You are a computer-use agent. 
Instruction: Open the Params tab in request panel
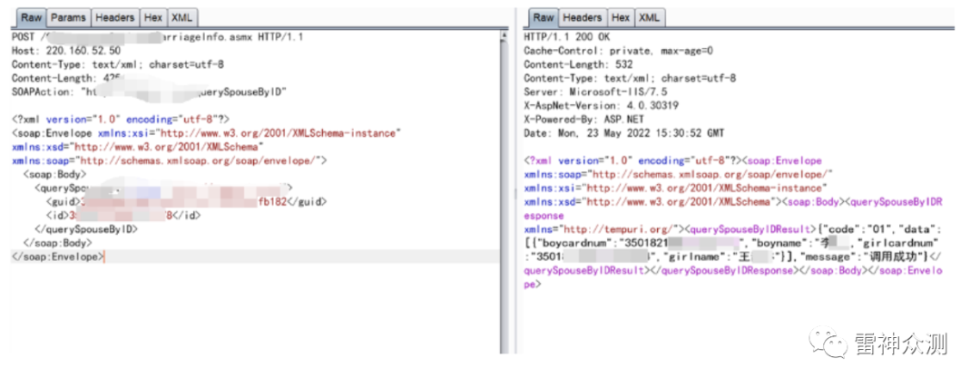(67, 17)
